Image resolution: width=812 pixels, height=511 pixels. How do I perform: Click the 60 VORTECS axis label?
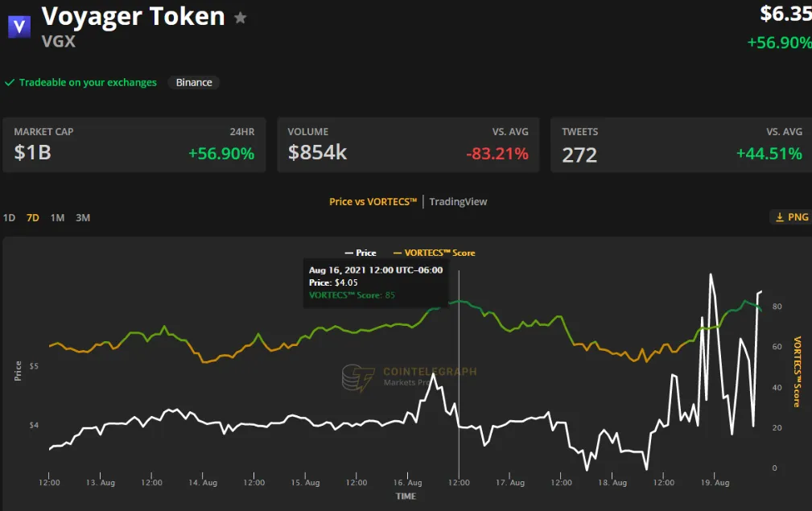click(777, 347)
